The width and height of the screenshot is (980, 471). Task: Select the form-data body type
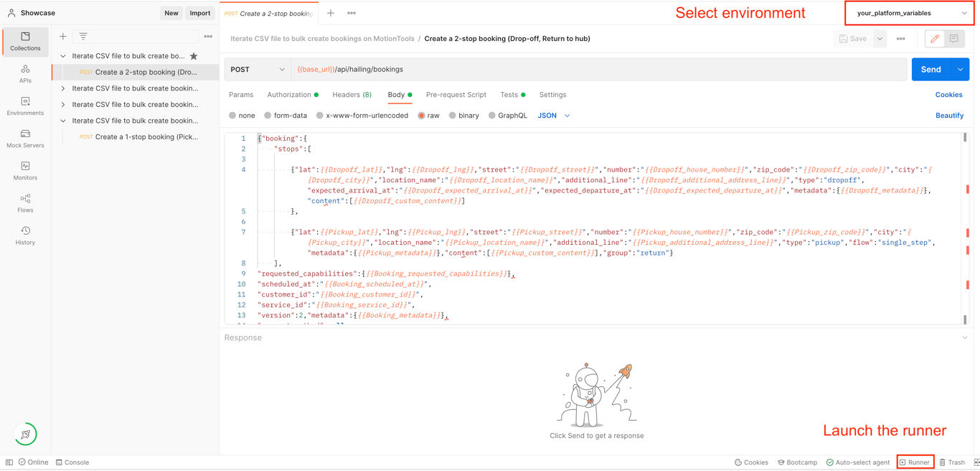tap(268, 116)
